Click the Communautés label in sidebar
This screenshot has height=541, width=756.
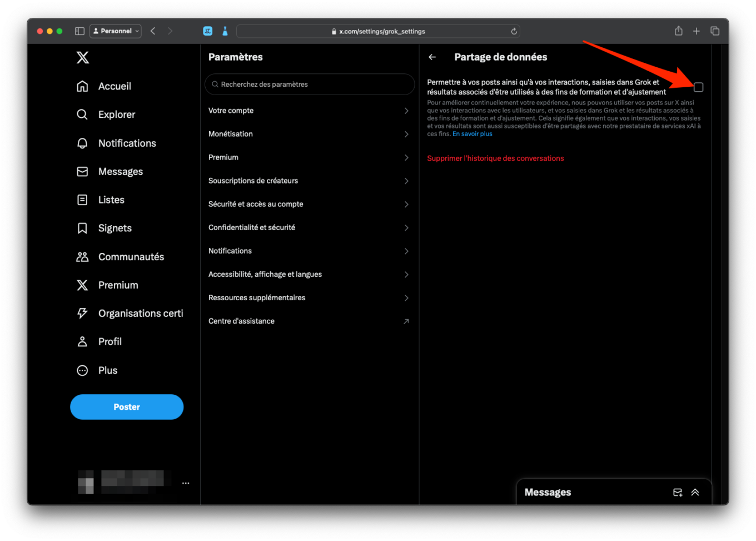tap(131, 257)
